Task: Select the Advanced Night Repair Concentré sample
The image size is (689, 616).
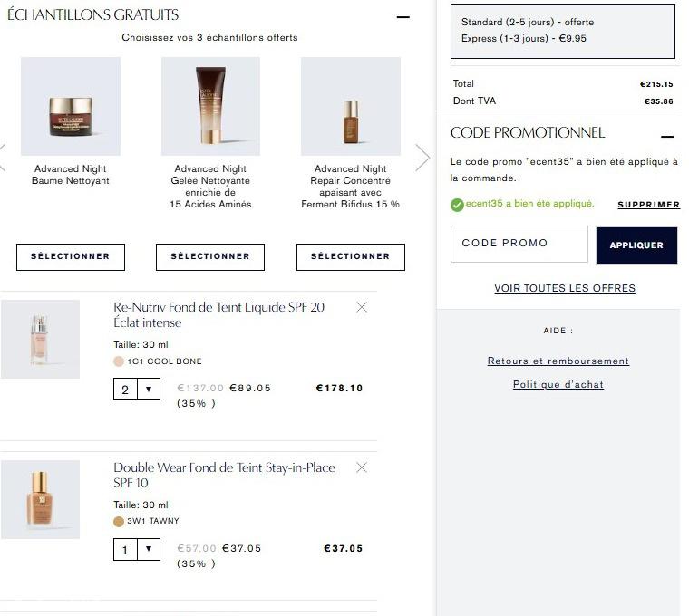Action: click(350, 256)
